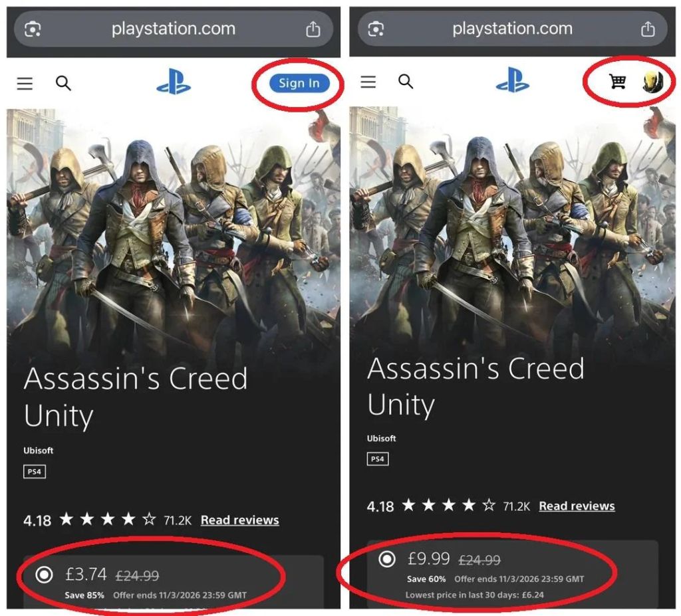Click the blue Sign In button

coord(299,83)
